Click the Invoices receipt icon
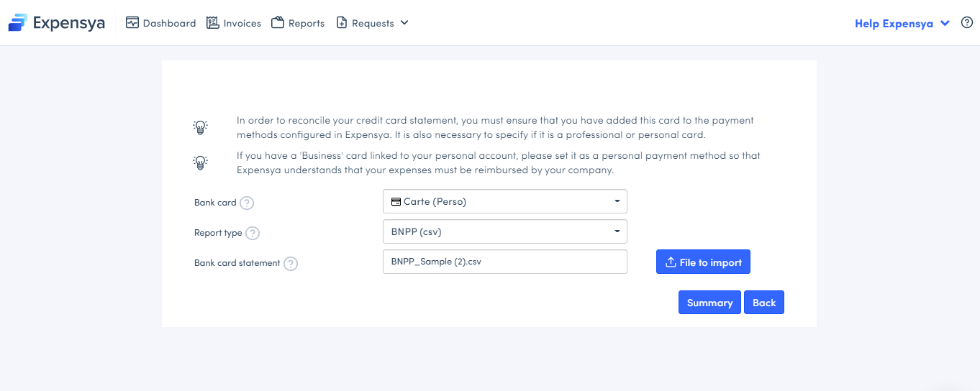 [x=212, y=23]
